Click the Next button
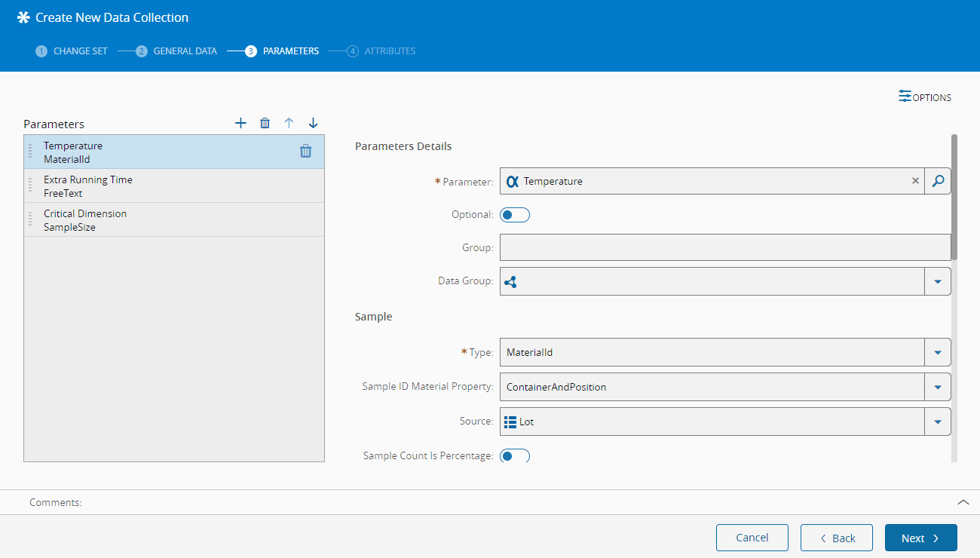Viewport: 980px width, 558px height. (920, 538)
